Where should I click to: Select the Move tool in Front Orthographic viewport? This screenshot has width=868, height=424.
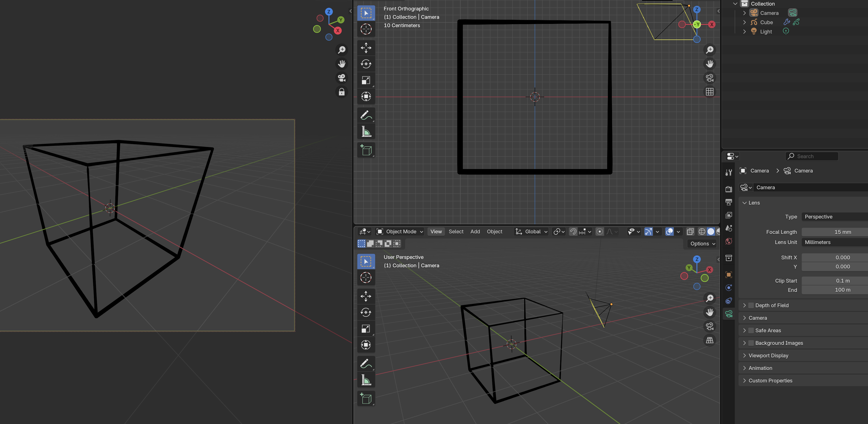(x=366, y=47)
